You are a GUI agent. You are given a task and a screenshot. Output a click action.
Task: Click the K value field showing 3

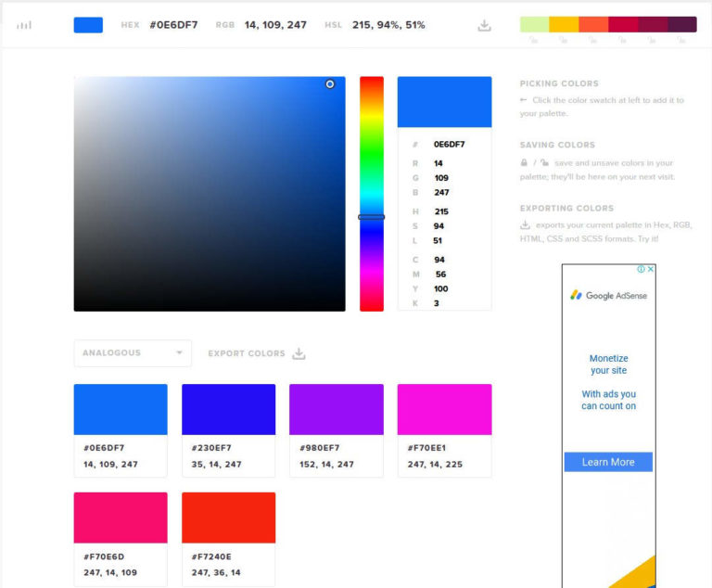tap(437, 303)
